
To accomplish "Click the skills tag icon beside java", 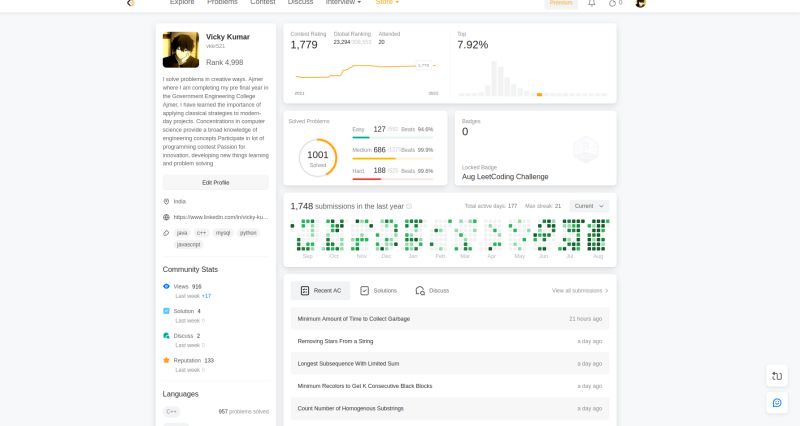I will tap(166, 233).
